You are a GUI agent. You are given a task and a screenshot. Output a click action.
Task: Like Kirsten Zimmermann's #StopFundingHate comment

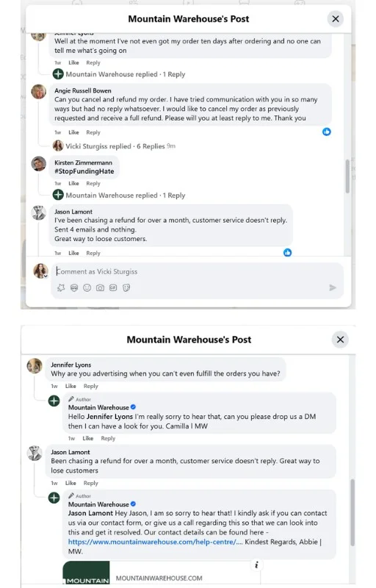pos(73,183)
